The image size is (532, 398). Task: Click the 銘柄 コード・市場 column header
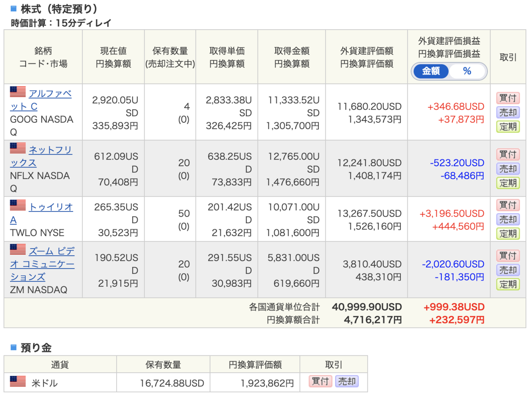click(x=43, y=57)
